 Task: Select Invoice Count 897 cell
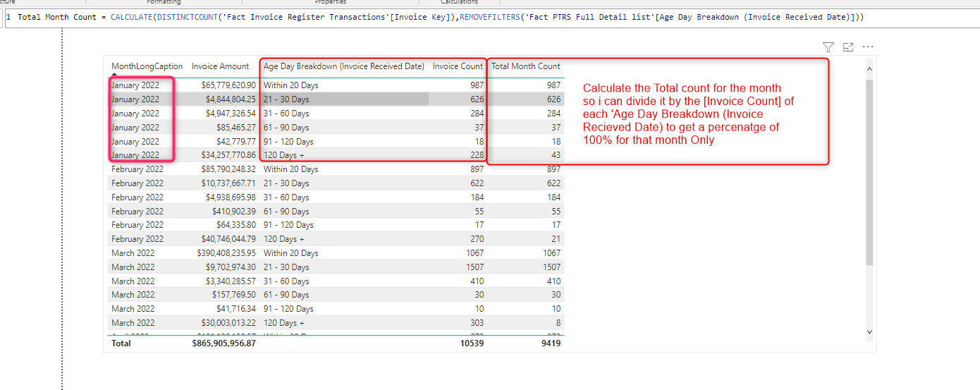[x=477, y=169]
